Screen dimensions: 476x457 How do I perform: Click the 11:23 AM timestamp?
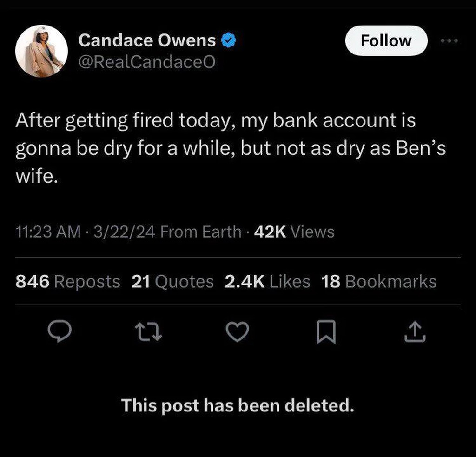point(48,232)
